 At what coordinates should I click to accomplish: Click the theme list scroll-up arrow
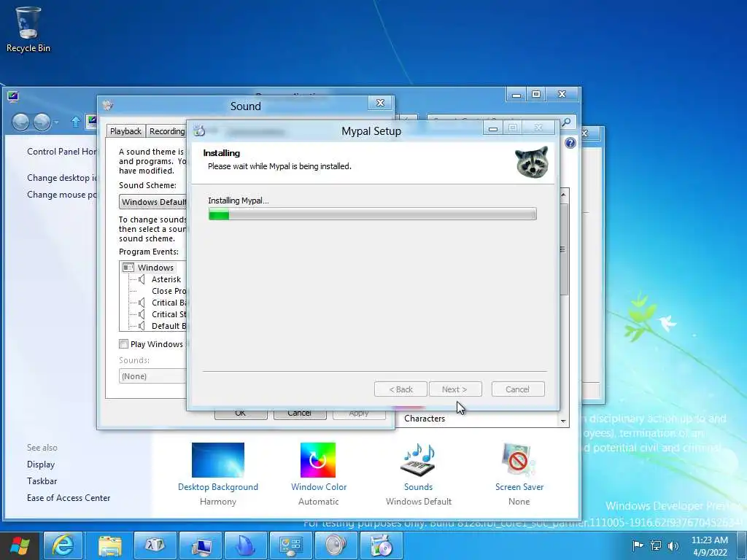point(564,195)
